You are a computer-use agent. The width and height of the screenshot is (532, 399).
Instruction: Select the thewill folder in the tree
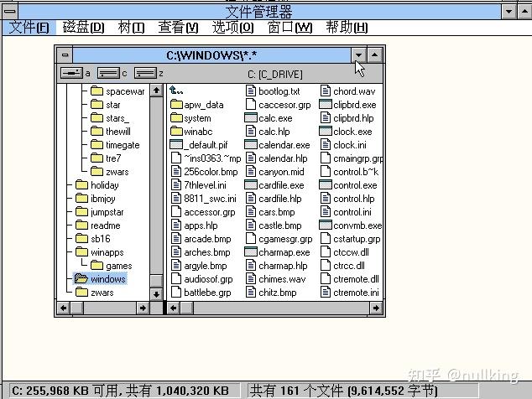pyautogui.click(x=111, y=132)
